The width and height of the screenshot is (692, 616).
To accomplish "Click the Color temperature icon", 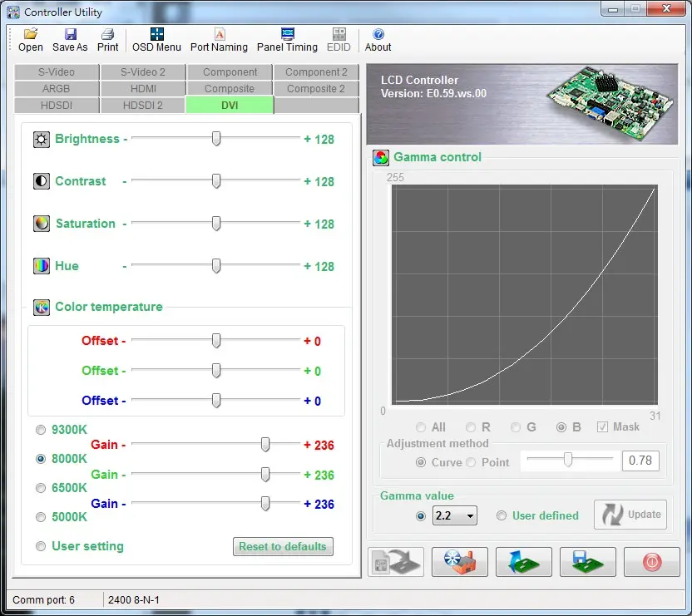I will (42, 307).
